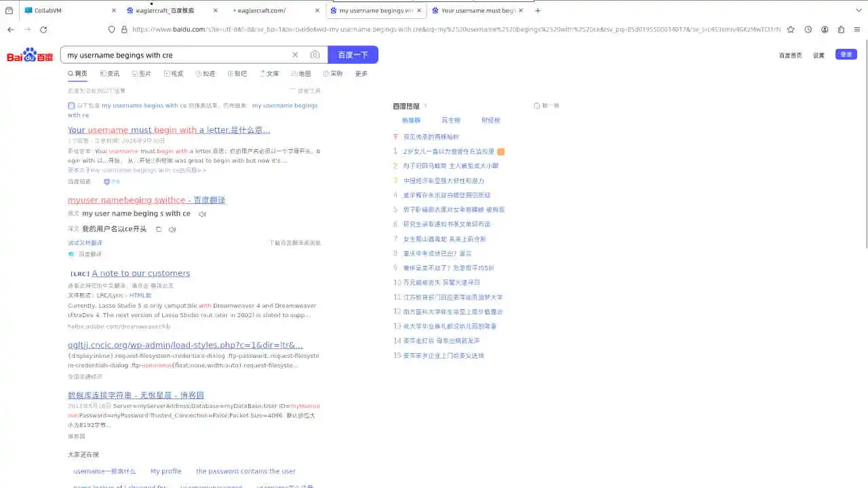Click the padlock site info icon

pos(124,29)
